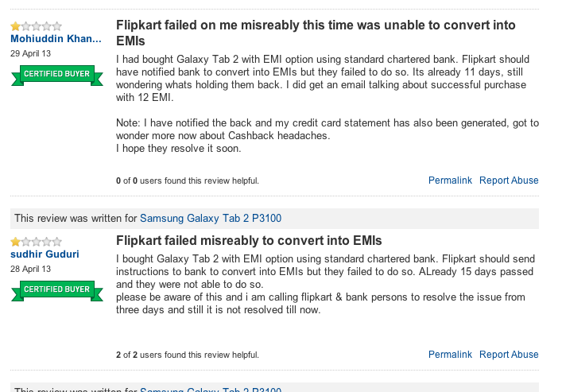Screen dimensions: 566x392
Task: Click the gold star in Mohiuddin Khan's rating
Action: click(16, 26)
